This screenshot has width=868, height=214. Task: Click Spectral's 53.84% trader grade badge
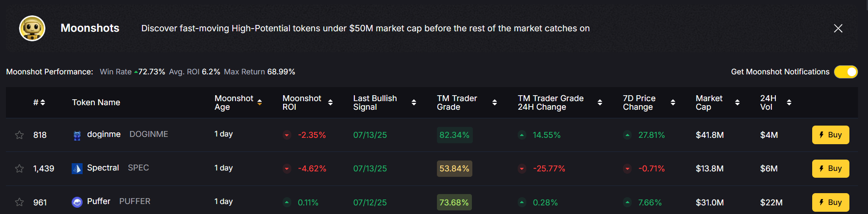pyautogui.click(x=454, y=169)
